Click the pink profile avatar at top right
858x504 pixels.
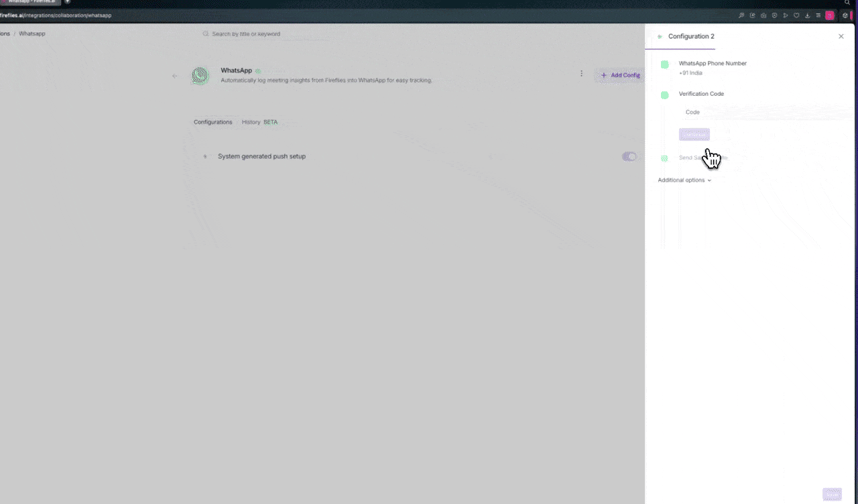click(x=829, y=15)
